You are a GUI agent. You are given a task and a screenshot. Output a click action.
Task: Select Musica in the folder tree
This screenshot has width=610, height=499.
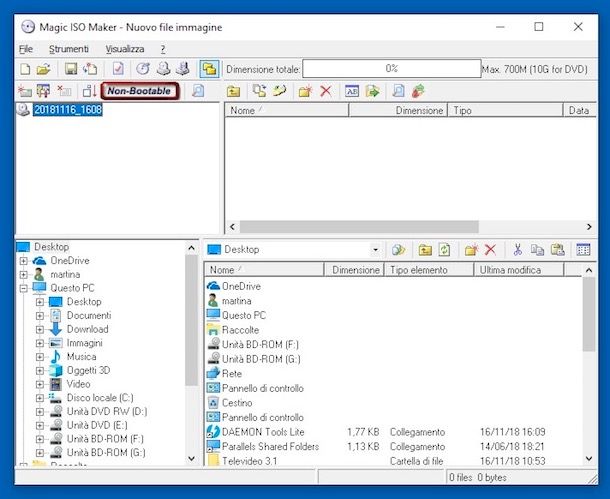tap(81, 357)
